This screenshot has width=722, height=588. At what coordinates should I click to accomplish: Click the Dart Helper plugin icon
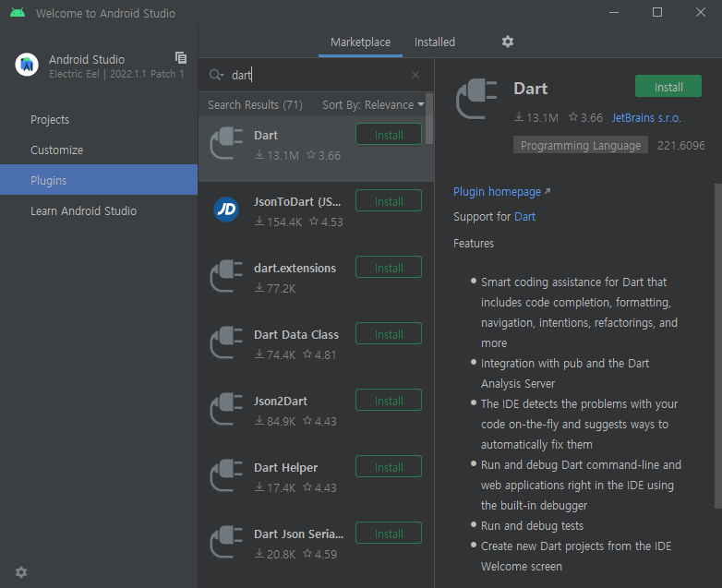tap(226, 475)
